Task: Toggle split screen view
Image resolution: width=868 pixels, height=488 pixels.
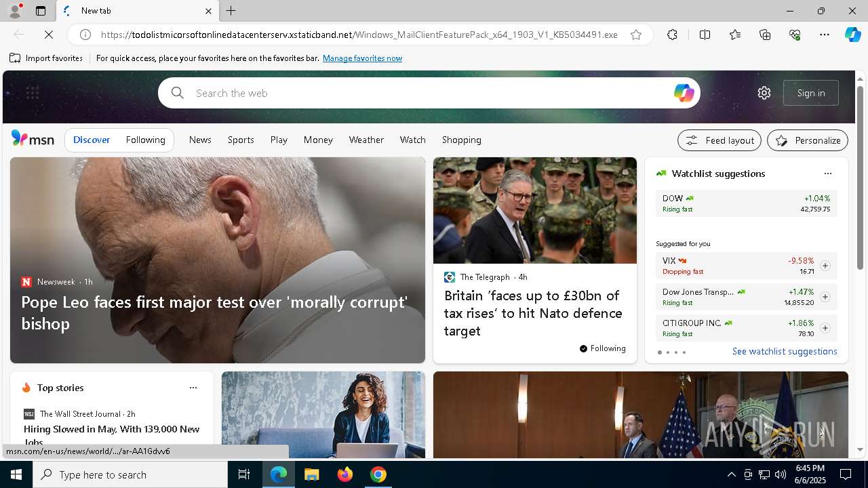Action: (x=705, y=35)
